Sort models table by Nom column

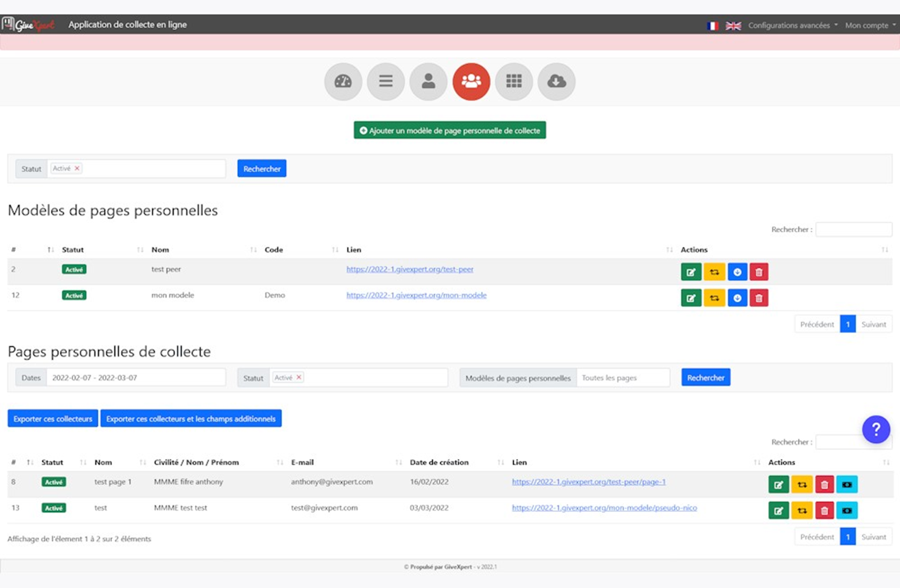click(160, 250)
